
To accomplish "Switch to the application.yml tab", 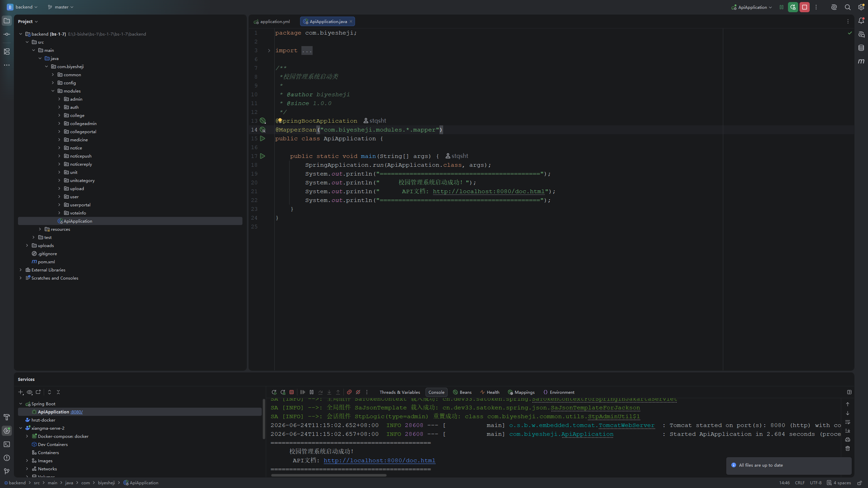I will [272, 21].
